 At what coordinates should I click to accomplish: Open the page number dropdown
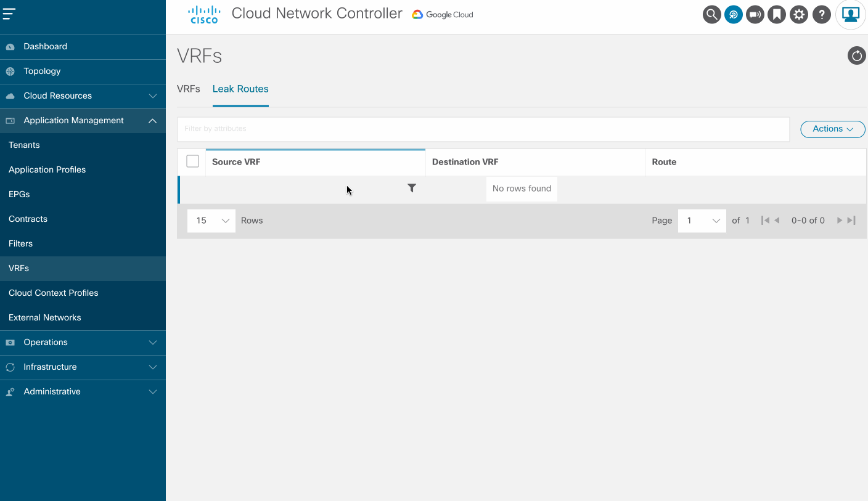(x=702, y=221)
